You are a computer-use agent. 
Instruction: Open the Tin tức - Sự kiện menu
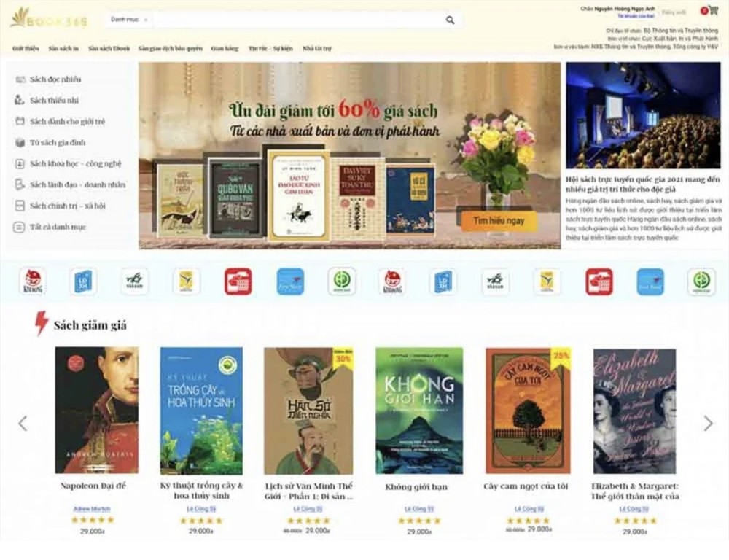[x=270, y=48]
